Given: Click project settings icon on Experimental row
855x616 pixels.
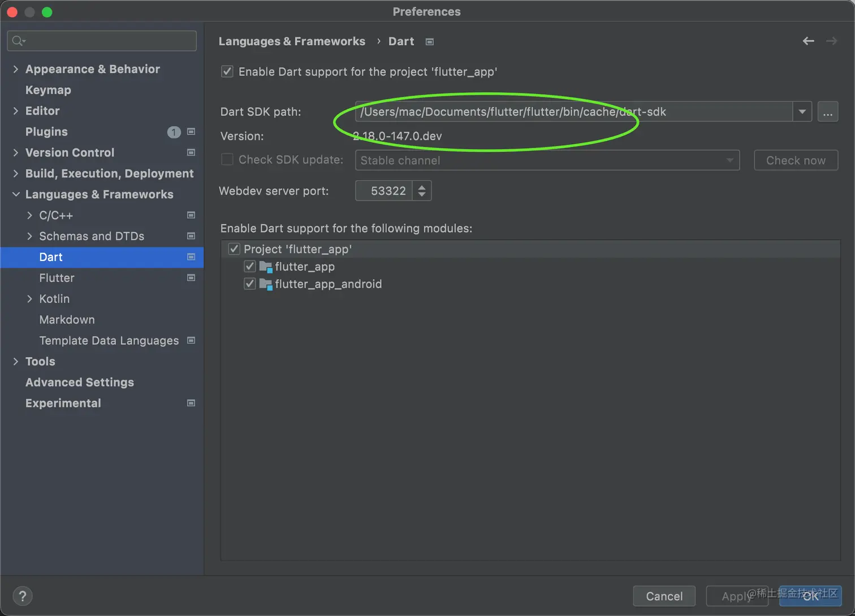Looking at the screenshot, I should tap(191, 404).
